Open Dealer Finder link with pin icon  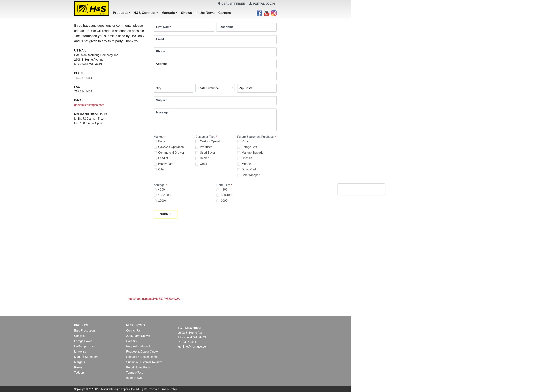coord(231,4)
